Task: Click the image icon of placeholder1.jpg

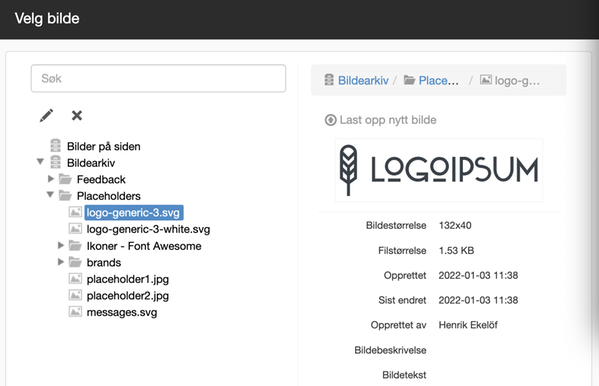Action: pos(75,279)
